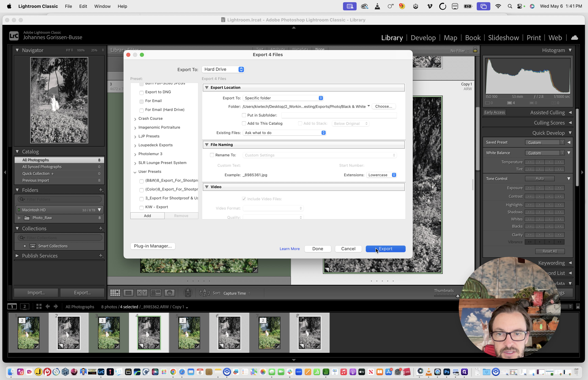This screenshot has width=588, height=380.
Task: Click the cloud sync icon
Action: pos(574,37)
